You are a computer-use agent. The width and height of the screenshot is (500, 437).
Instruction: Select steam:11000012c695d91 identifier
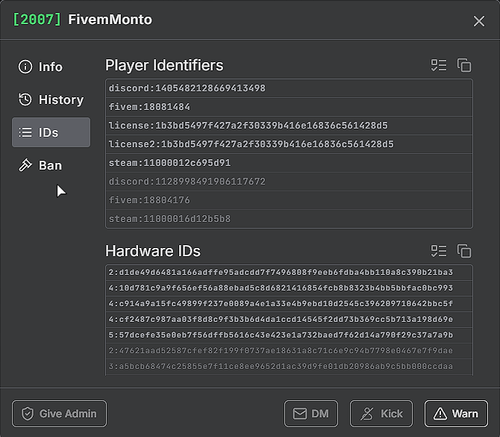pyautogui.click(x=289, y=163)
